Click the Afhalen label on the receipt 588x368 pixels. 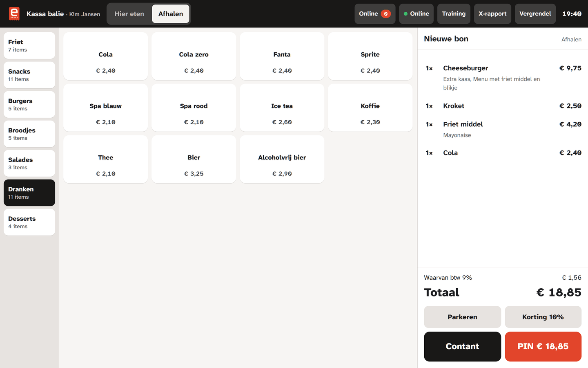click(x=571, y=39)
